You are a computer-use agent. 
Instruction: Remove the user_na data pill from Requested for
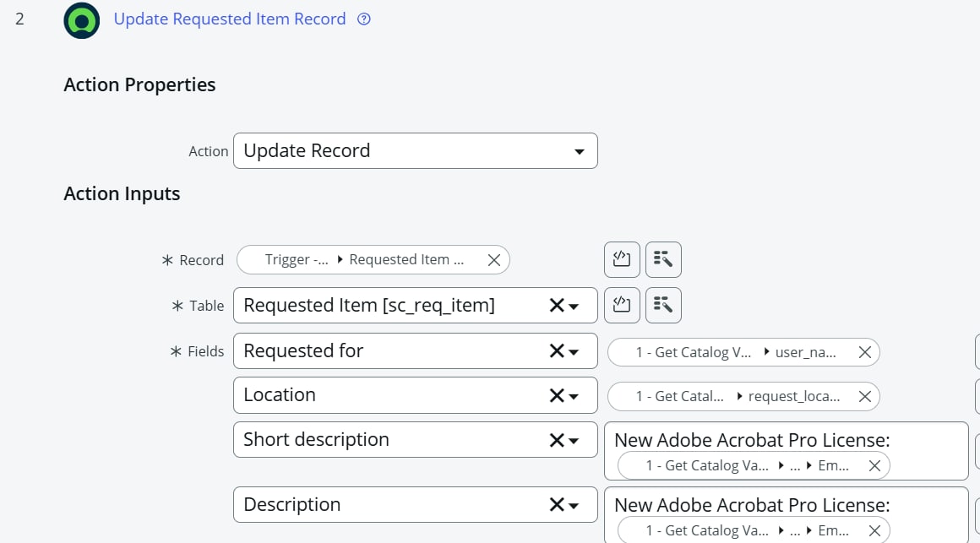[863, 352]
